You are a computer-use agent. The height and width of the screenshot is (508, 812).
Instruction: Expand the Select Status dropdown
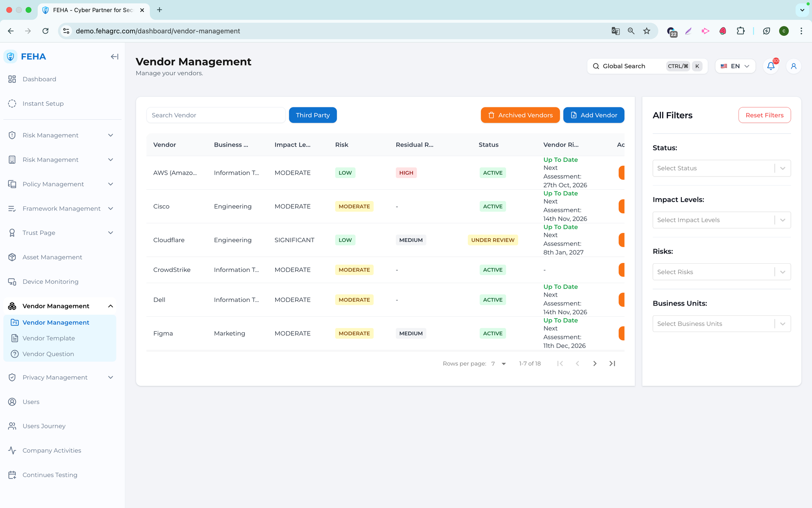click(x=721, y=168)
